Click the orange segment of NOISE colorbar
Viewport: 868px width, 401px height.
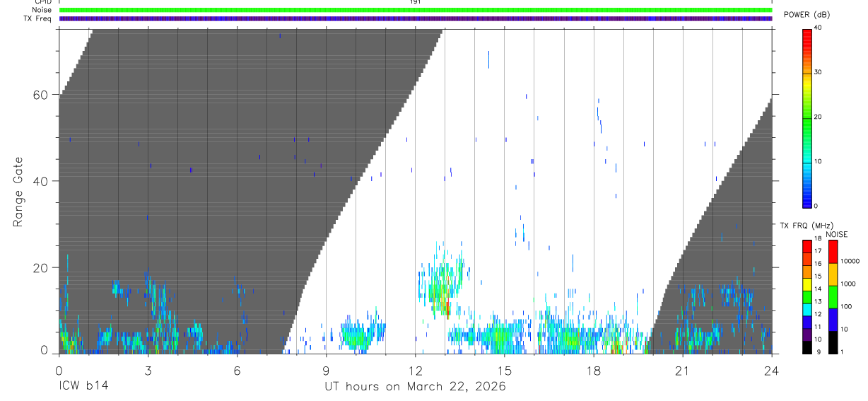pos(833,274)
